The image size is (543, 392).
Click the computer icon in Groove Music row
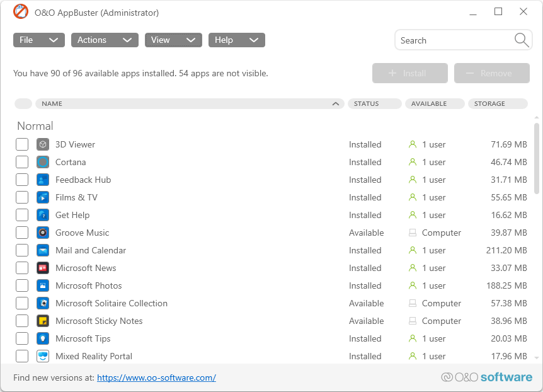point(413,233)
